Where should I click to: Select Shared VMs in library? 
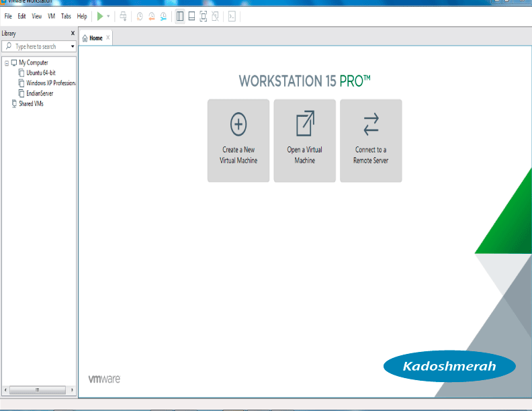click(x=31, y=104)
